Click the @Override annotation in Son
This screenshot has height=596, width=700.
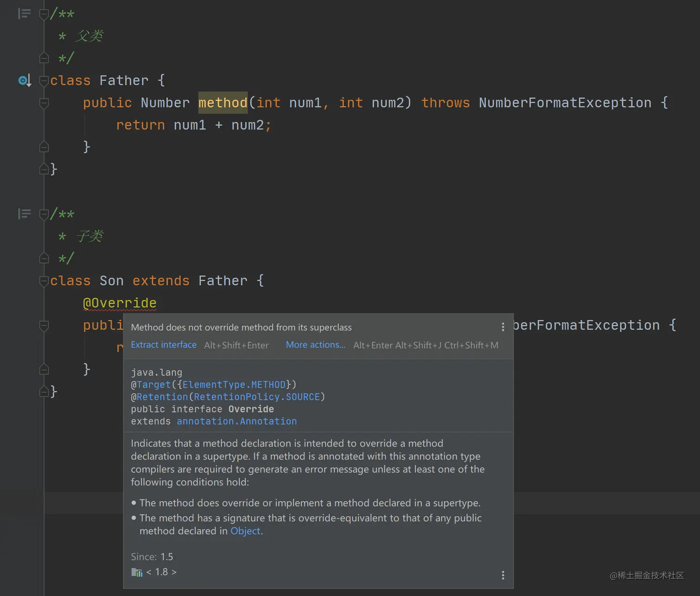pyautogui.click(x=119, y=303)
